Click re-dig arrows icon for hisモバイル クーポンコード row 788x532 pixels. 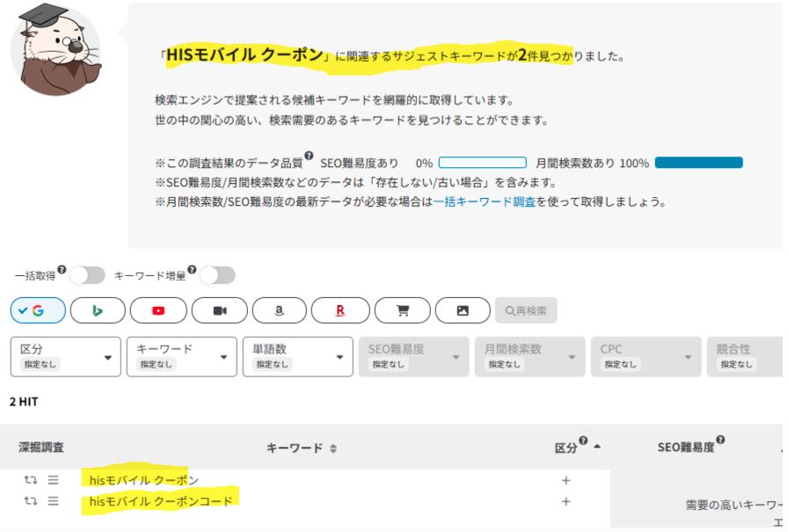tap(31, 501)
